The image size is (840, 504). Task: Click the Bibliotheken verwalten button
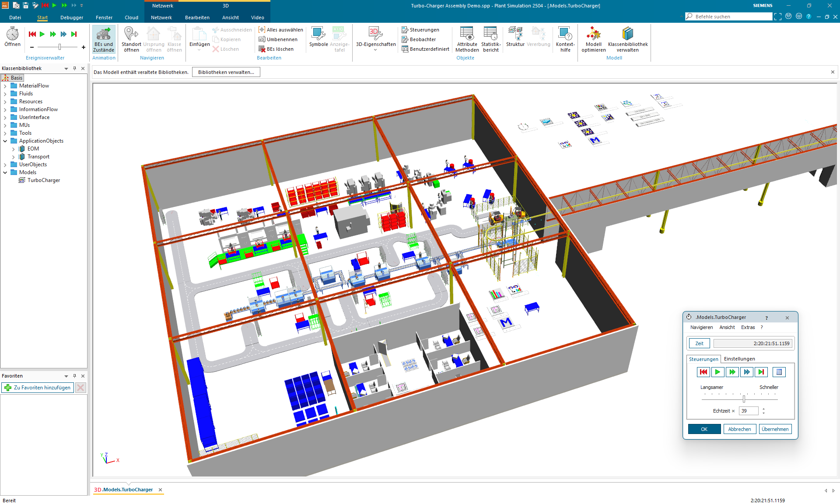point(226,72)
